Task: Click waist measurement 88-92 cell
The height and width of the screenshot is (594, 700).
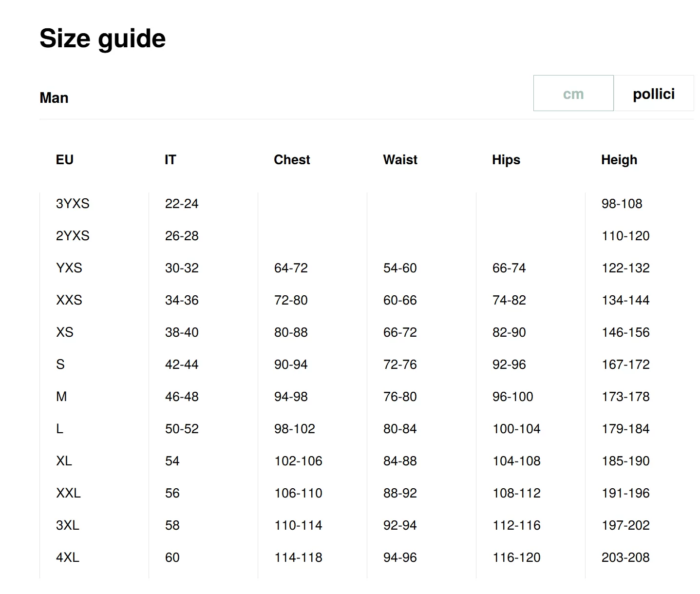Action: [400, 493]
